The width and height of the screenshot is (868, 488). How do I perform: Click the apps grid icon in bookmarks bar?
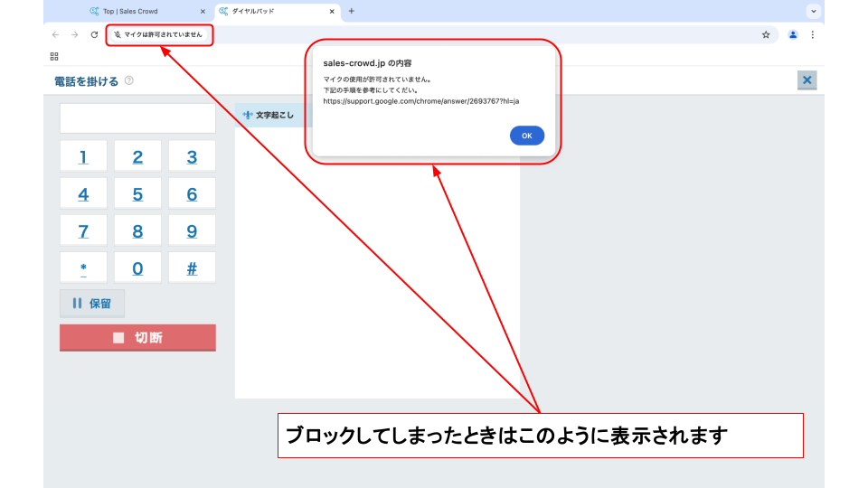(x=54, y=56)
